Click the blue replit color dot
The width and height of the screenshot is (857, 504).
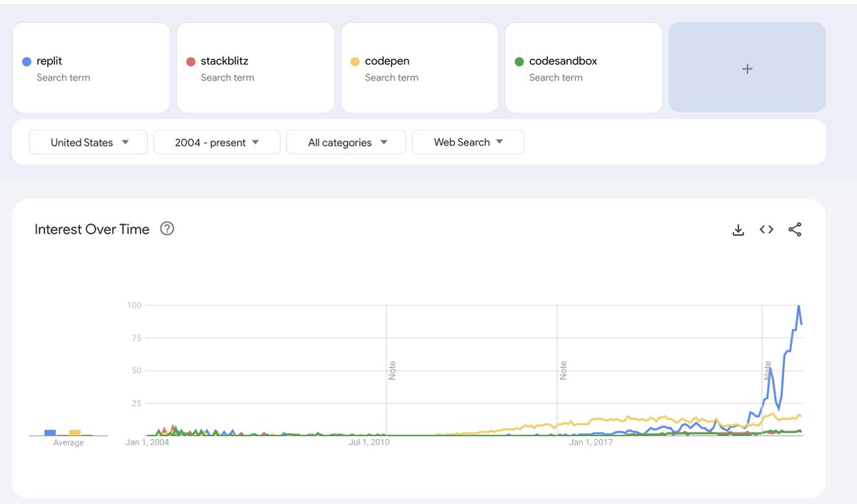(27, 61)
